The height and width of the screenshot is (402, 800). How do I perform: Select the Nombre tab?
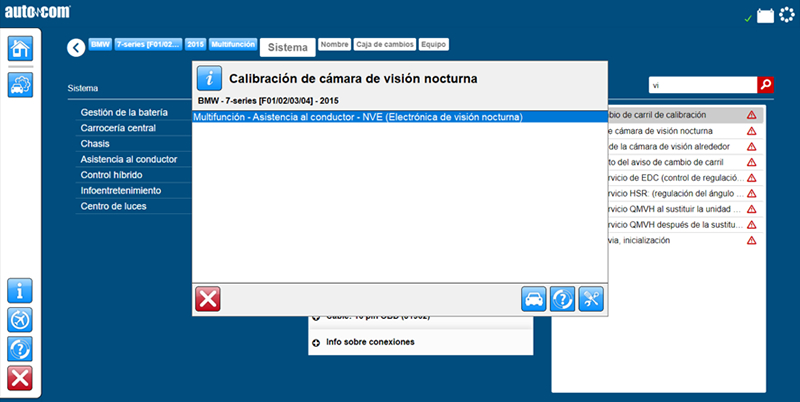coord(335,44)
